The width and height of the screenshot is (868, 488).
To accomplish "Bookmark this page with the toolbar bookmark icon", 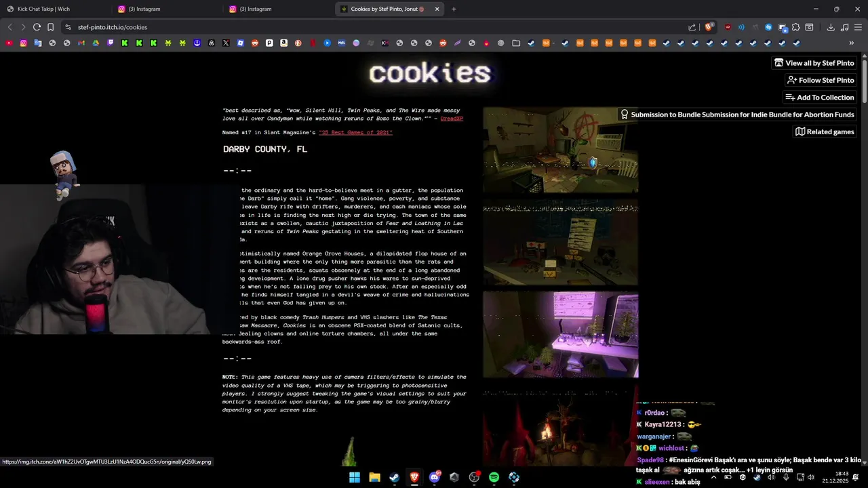I will coord(50,27).
